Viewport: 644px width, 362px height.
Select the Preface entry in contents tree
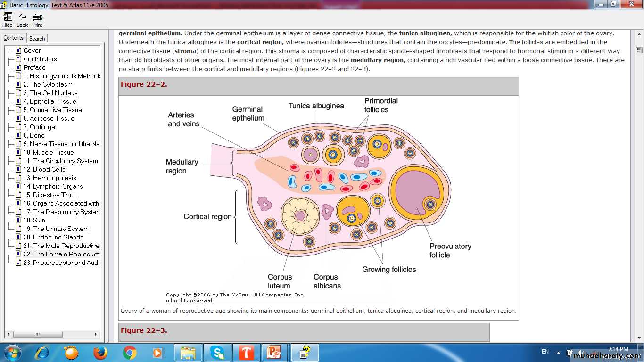coord(34,67)
